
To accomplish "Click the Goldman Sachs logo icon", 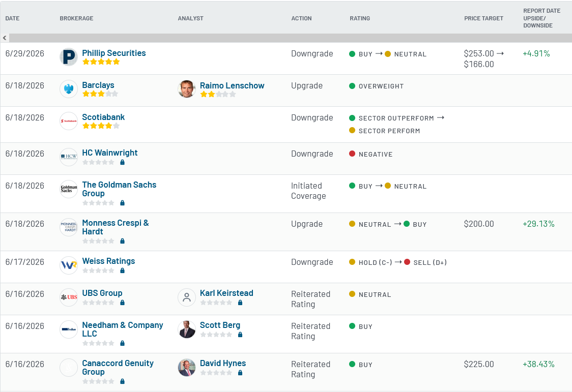I will (x=69, y=189).
